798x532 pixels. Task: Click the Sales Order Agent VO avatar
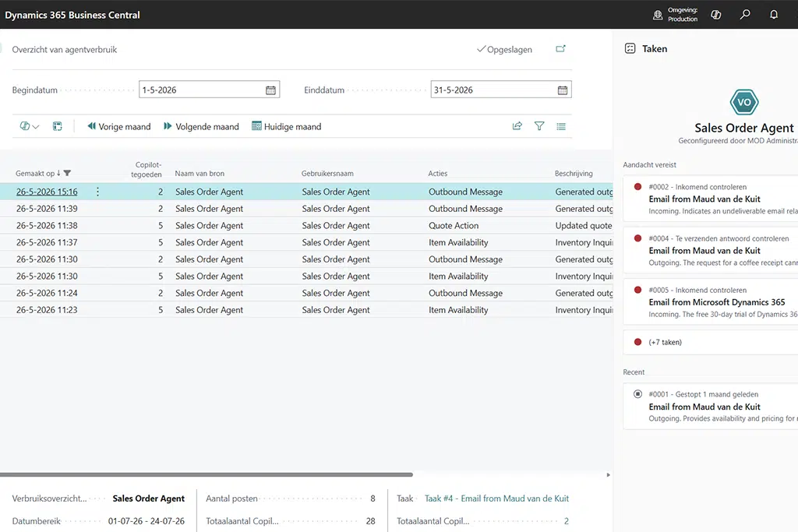pos(744,102)
